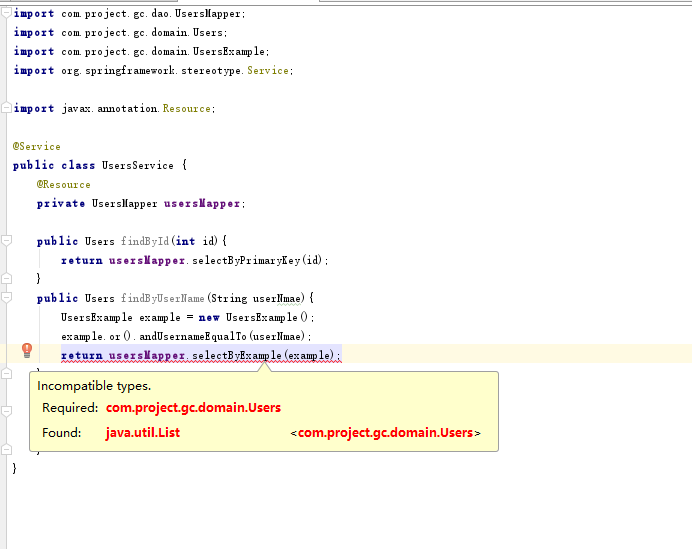Click the private keyword of the usersMapper field

(61, 203)
